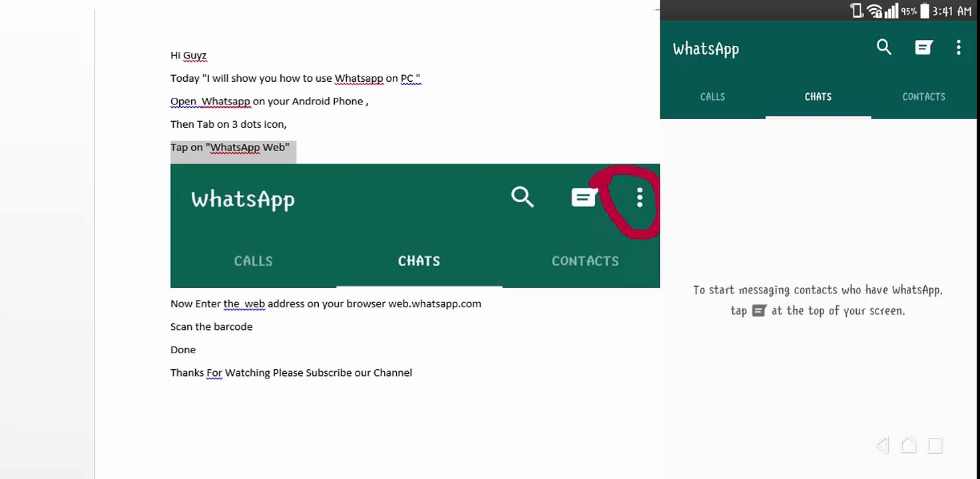This screenshot has height=479, width=980.
Task: Tap the WhatsApp title on the live phone screen
Action: tap(706, 49)
